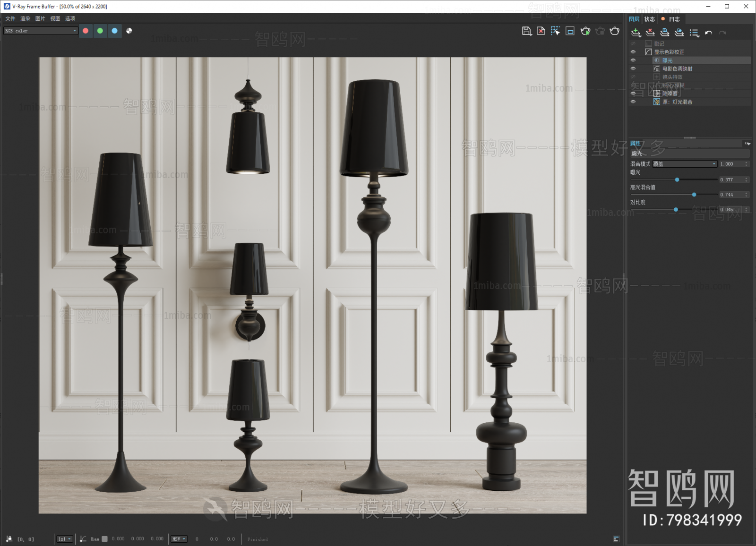Open the 视图 menu
The image size is (756, 546).
coord(55,18)
